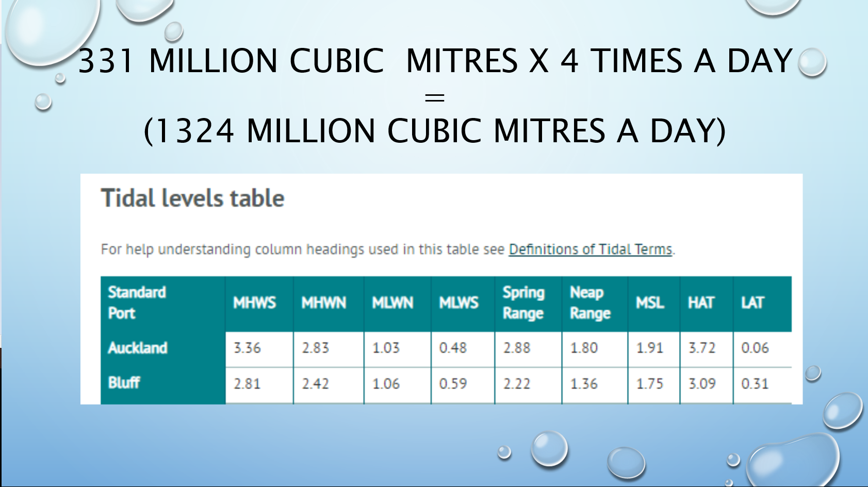
Task: Click the LAT column header
Action: [x=752, y=303]
